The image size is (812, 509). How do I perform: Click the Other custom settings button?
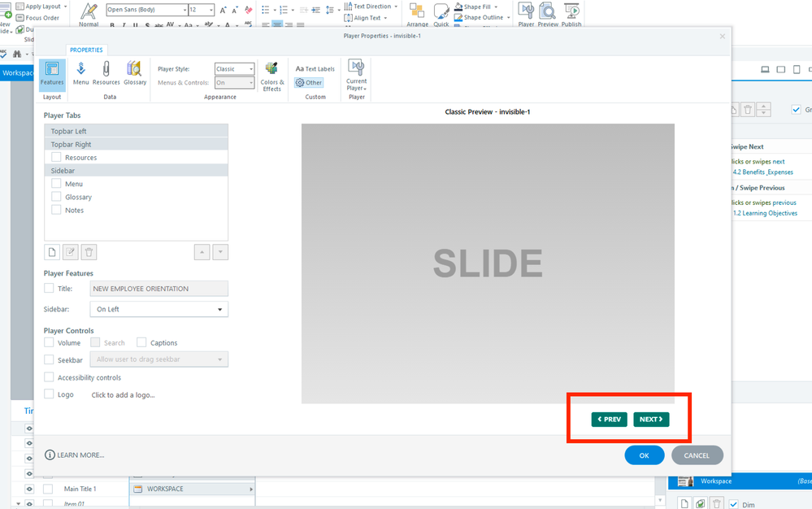point(309,83)
